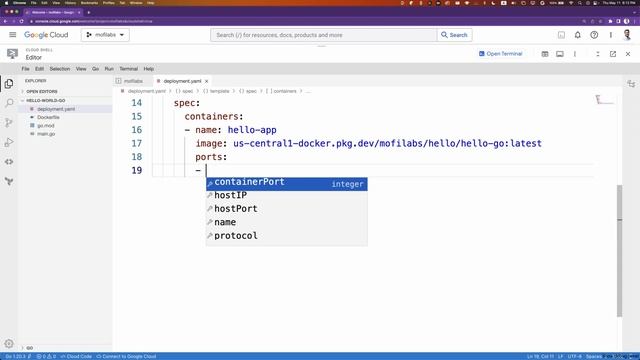Screen dimensions: 640x360
Task: Select the Explorer activity bar icon
Action: point(9,84)
